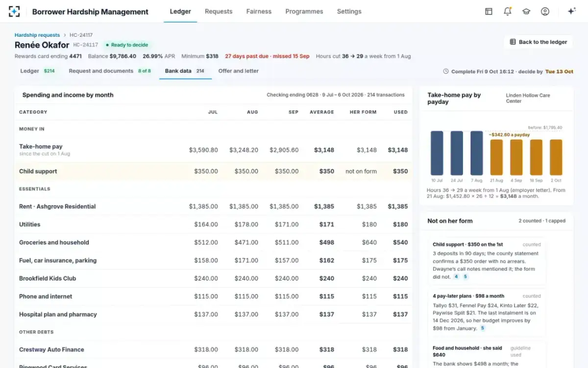Click the USED column header

tap(401, 112)
